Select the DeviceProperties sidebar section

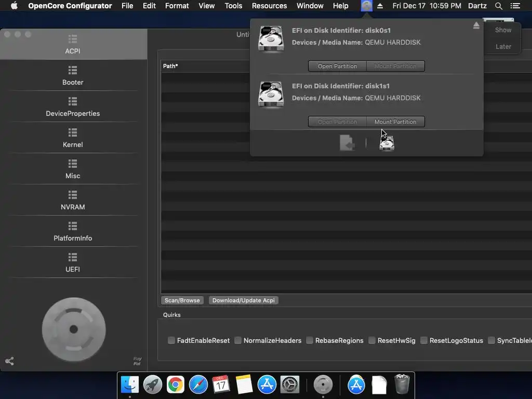coord(73,107)
